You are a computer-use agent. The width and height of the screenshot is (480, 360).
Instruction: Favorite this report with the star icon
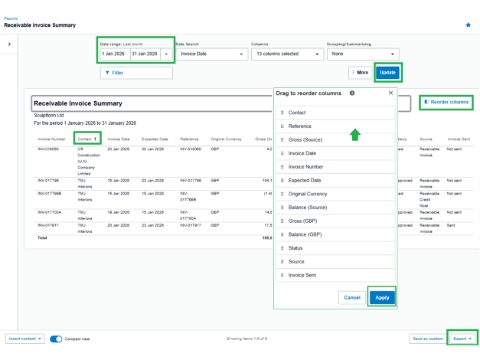[x=468, y=25]
